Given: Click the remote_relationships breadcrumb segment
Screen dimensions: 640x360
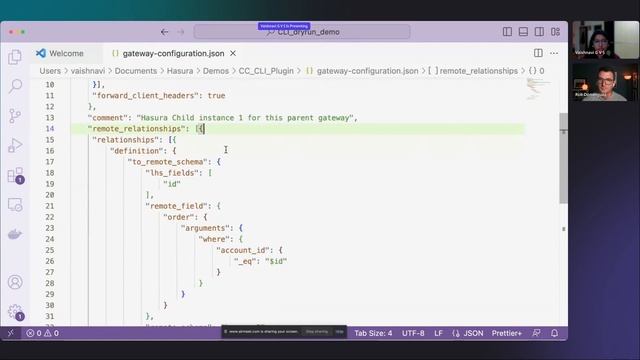Looking at the screenshot, I should 473,71.
